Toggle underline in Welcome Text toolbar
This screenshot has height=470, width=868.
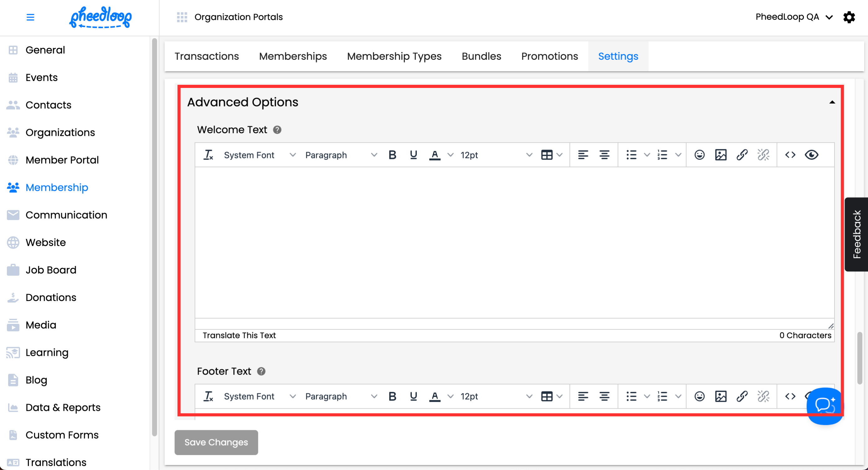(x=413, y=155)
